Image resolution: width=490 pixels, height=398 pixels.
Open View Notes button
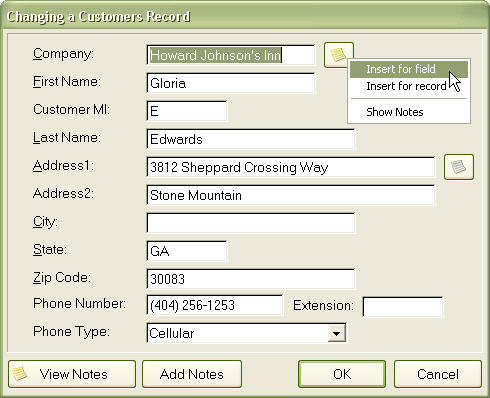click(x=72, y=374)
